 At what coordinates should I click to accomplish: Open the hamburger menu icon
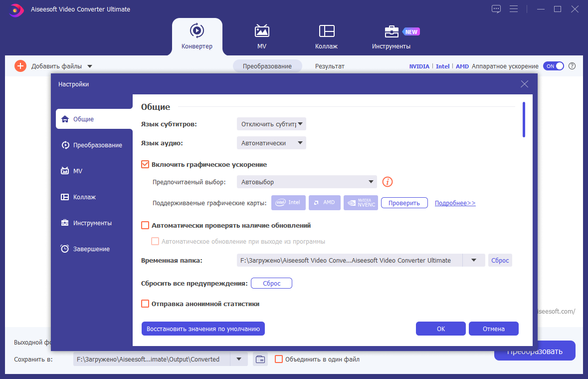[x=514, y=9]
